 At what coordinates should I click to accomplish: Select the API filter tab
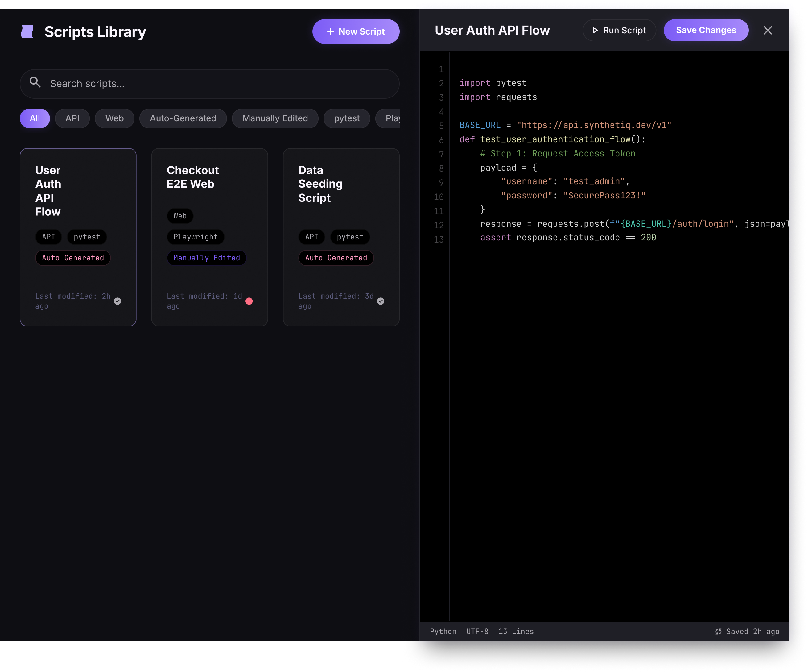[x=72, y=118]
